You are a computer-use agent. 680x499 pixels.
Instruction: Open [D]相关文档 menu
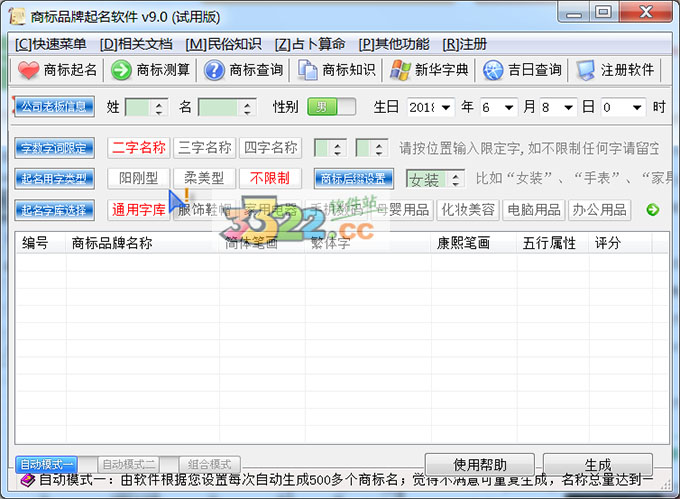(136, 44)
